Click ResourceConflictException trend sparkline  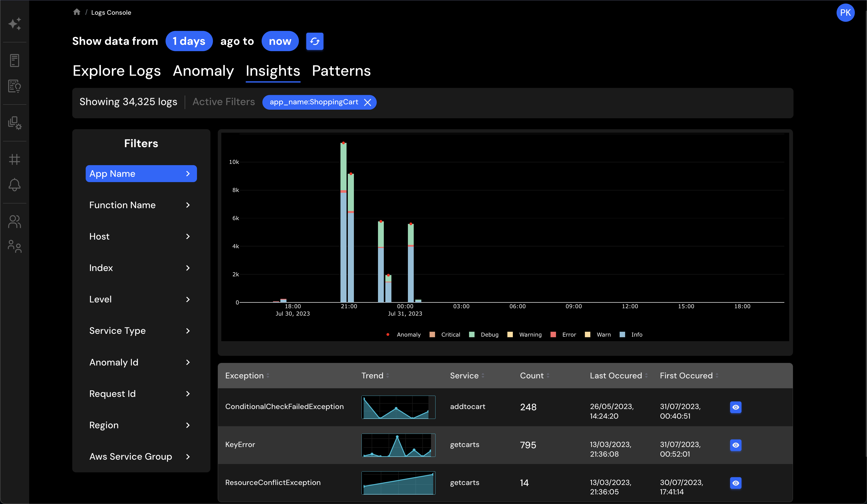[399, 483]
